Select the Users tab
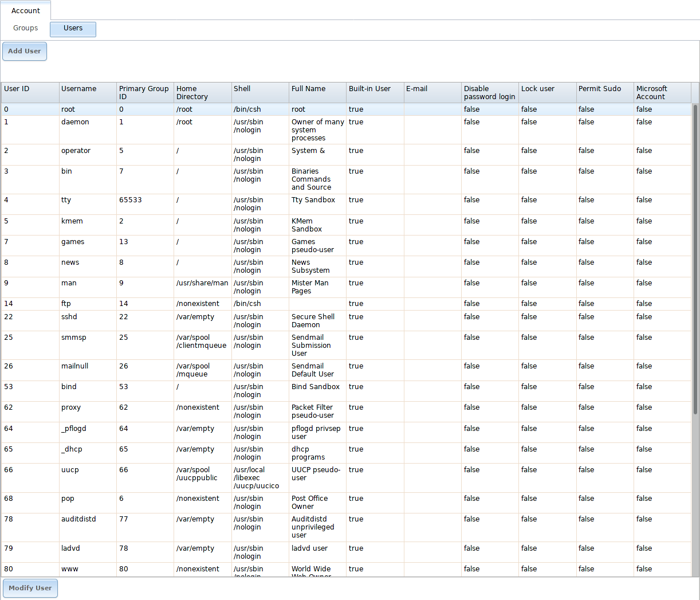The height and width of the screenshot is (600, 700). (73, 29)
